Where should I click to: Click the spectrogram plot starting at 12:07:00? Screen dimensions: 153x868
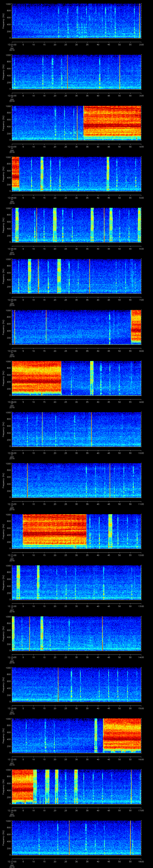point(76,327)
